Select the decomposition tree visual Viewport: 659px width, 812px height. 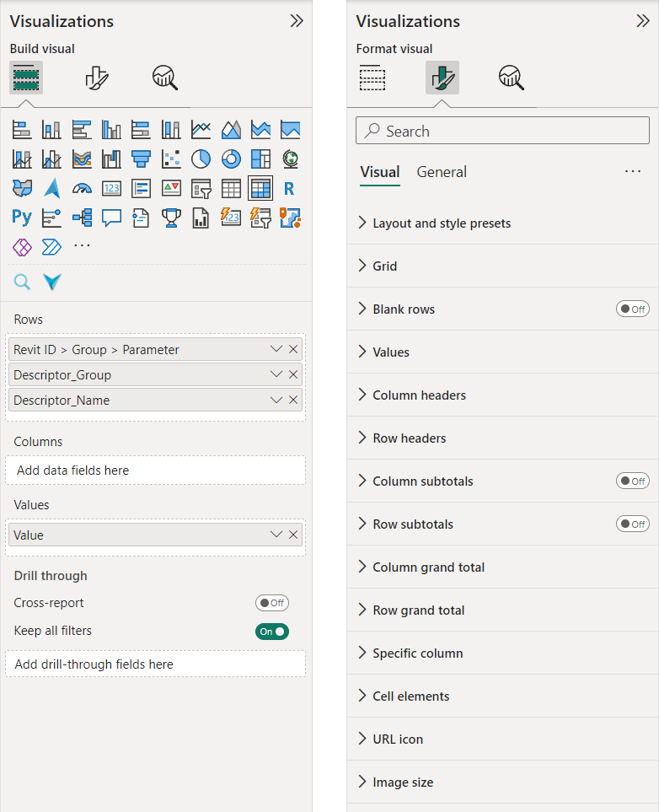[x=82, y=218]
